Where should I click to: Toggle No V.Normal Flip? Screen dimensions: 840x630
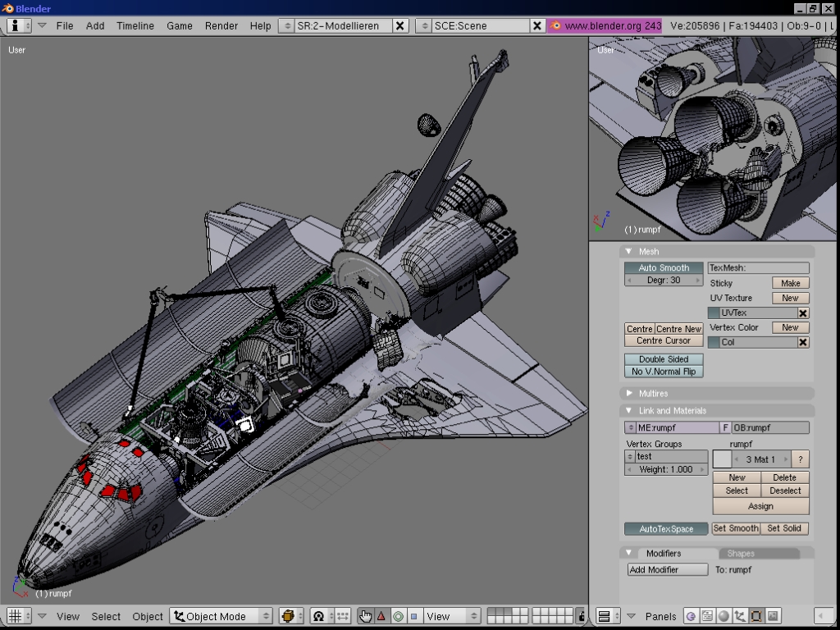664,371
